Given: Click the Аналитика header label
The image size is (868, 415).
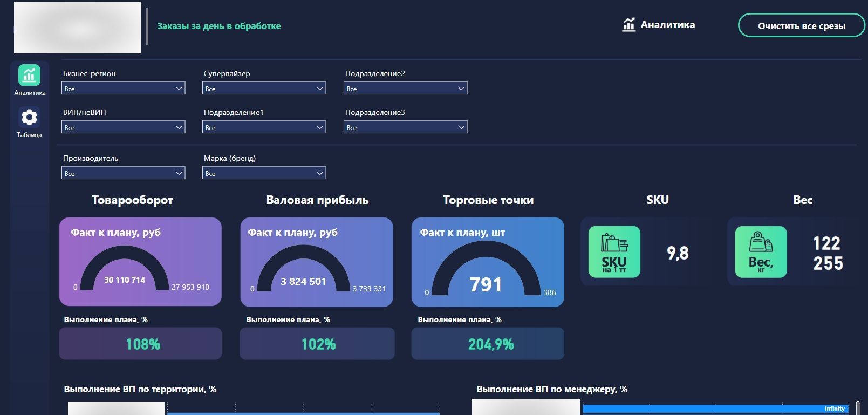Looking at the screenshot, I should click(x=668, y=25).
